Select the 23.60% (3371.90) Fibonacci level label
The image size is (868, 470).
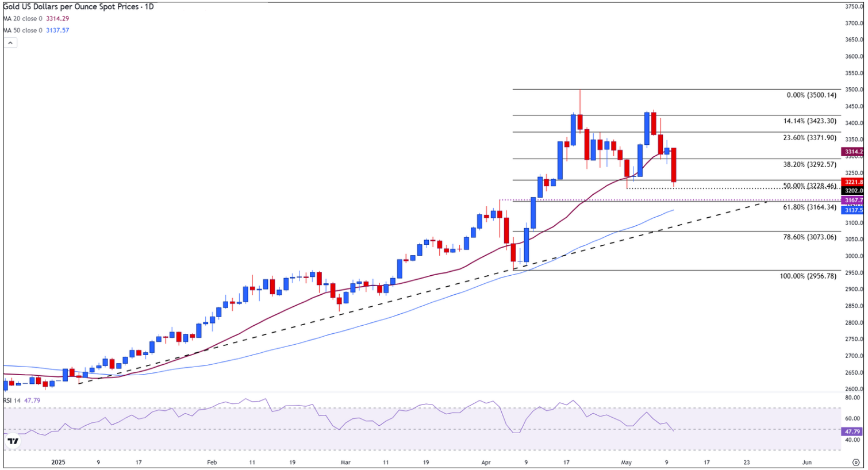810,138
